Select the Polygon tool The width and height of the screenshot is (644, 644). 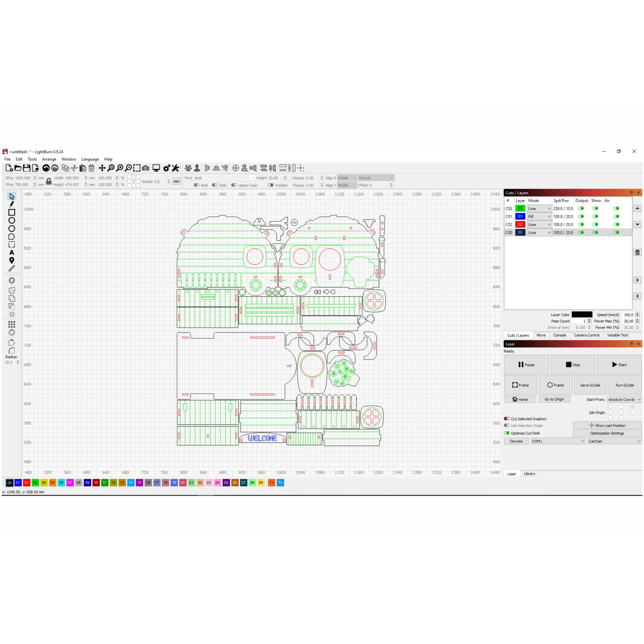[x=12, y=228]
